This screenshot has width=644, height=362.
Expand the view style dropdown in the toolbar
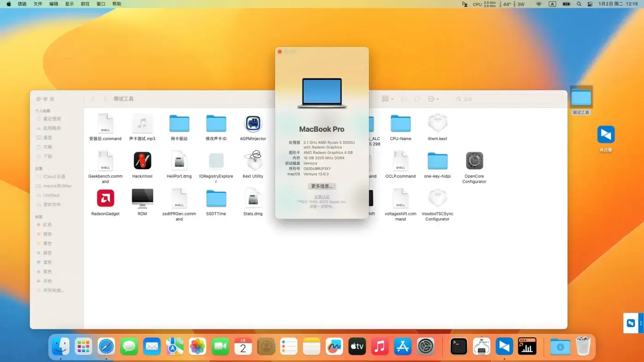click(387, 99)
